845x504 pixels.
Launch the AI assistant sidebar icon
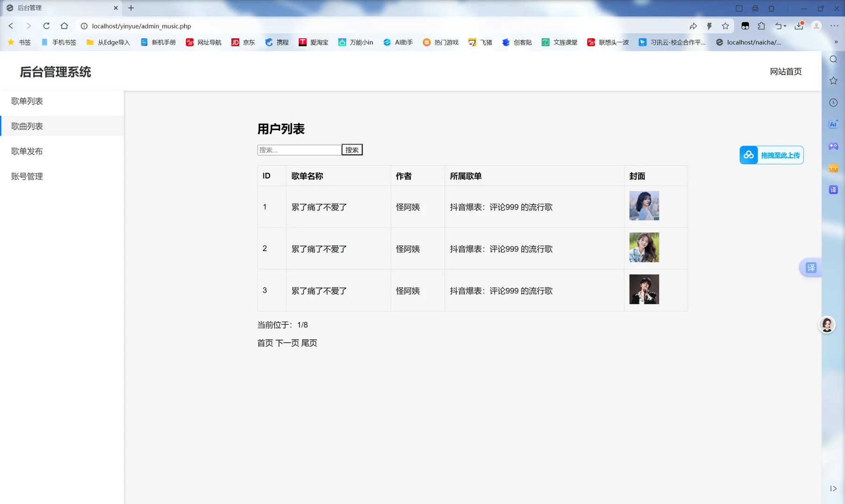833,124
